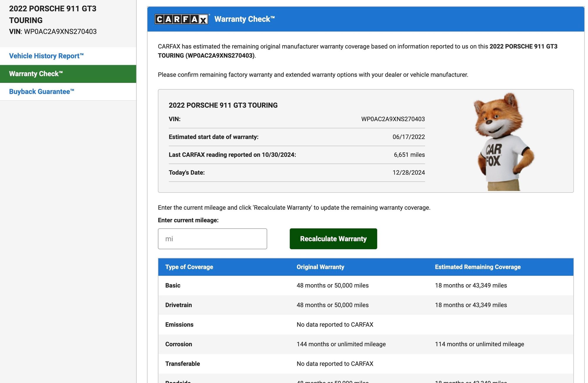Click the CARFAX logo in header
This screenshot has width=588, height=383.
point(181,19)
